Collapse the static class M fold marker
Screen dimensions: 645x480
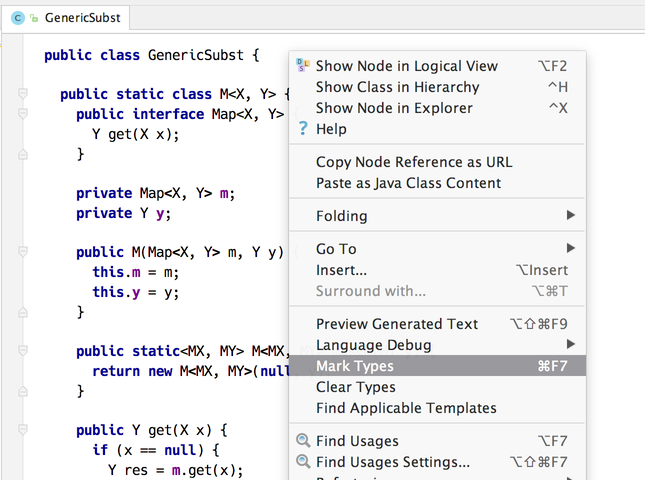[23, 94]
